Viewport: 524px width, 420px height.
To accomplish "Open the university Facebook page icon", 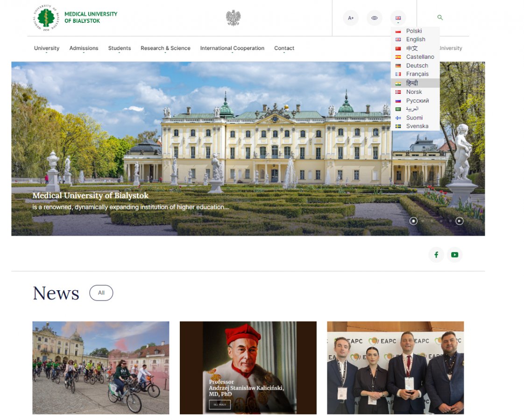I will 436,255.
